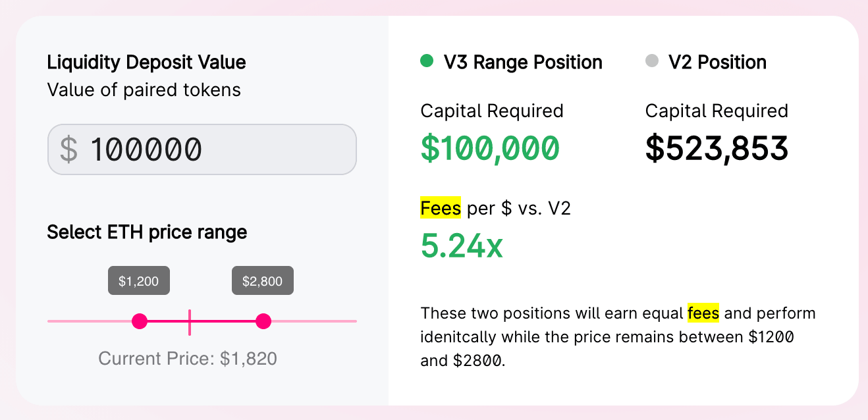This screenshot has height=420, width=868.
Task: Click the $1,200 price tooltip badge
Action: [139, 280]
